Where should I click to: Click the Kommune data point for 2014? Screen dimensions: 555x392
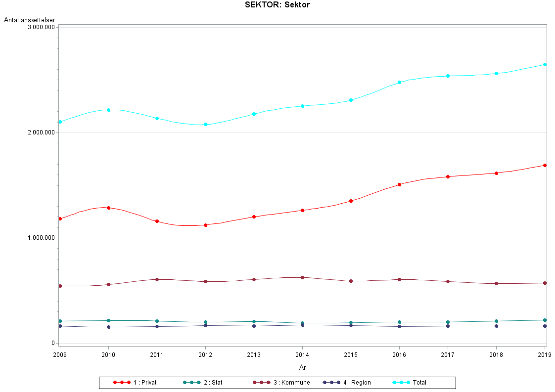302,277
